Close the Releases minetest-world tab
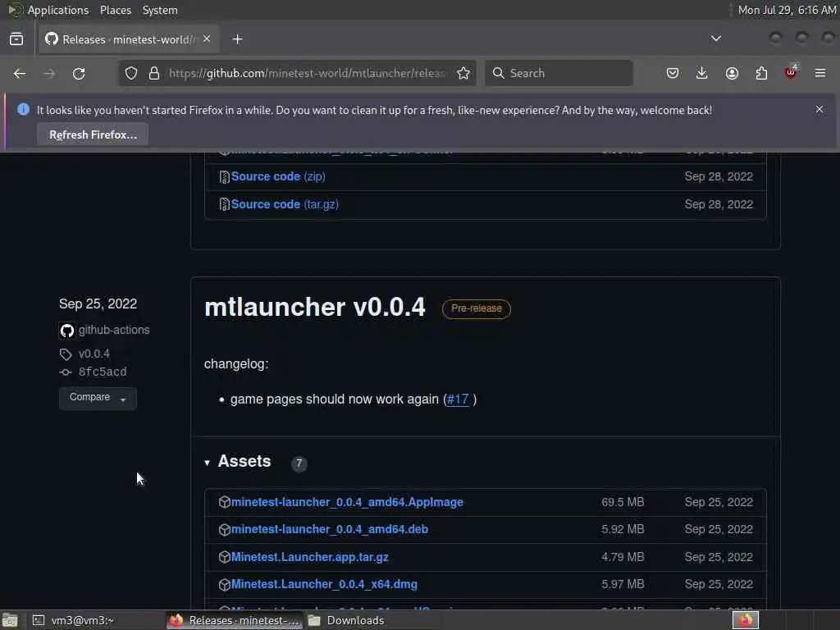 click(207, 39)
